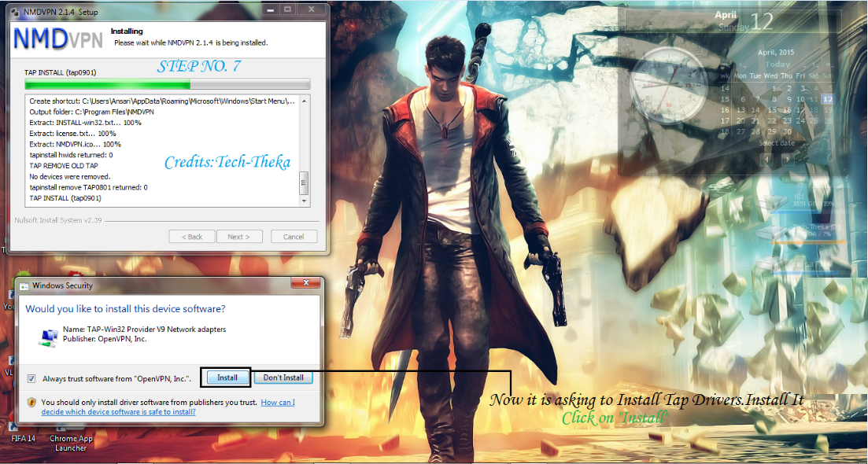The image size is (868, 464).
Task: Click the NMDVPN Setup title bar icon
Action: [17, 11]
